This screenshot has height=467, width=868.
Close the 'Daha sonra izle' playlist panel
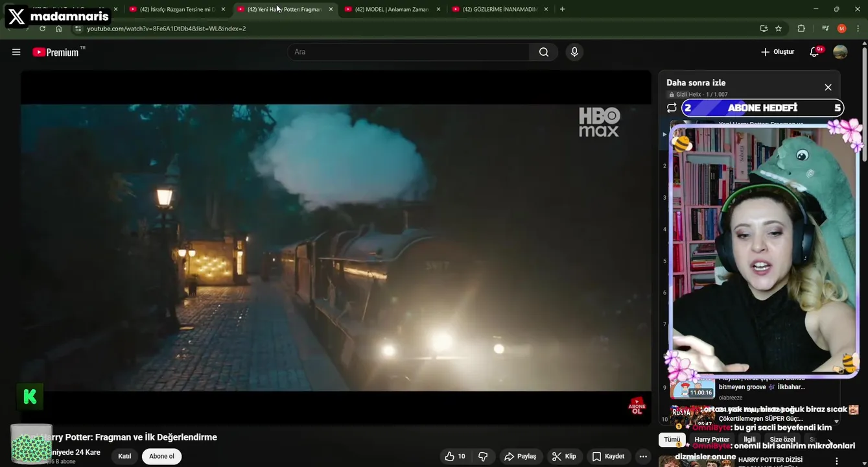[x=828, y=87]
